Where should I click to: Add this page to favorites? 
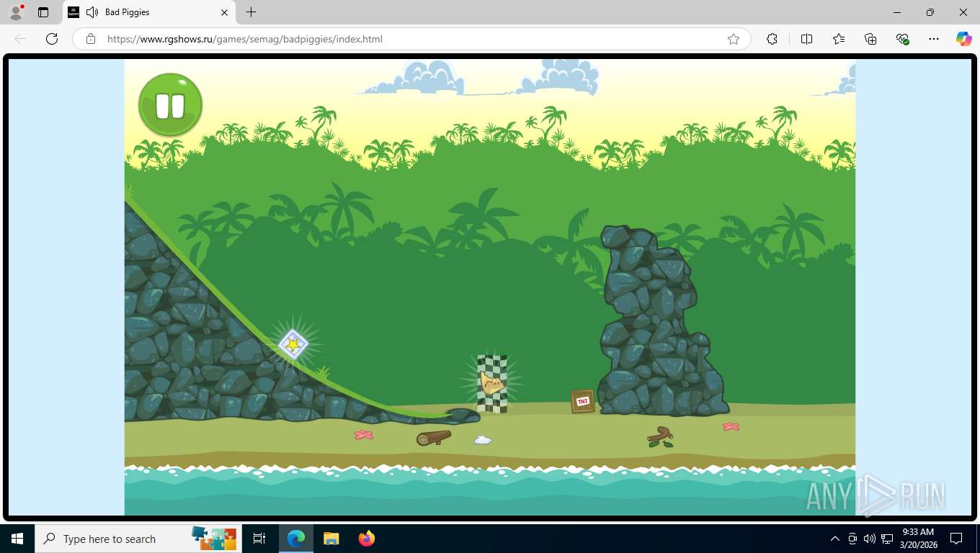pyautogui.click(x=734, y=39)
